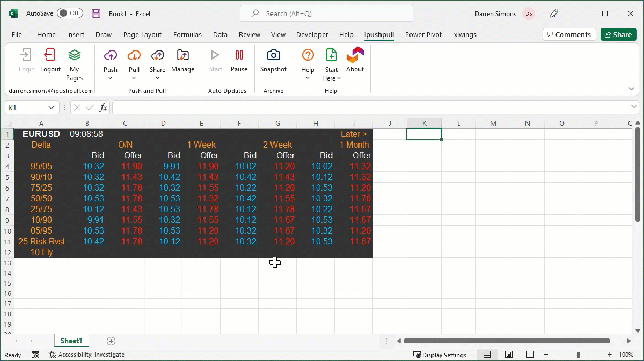Click Accessibility: Investigate status
The width and height of the screenshot is (644, 361).
tap(86, 355)
